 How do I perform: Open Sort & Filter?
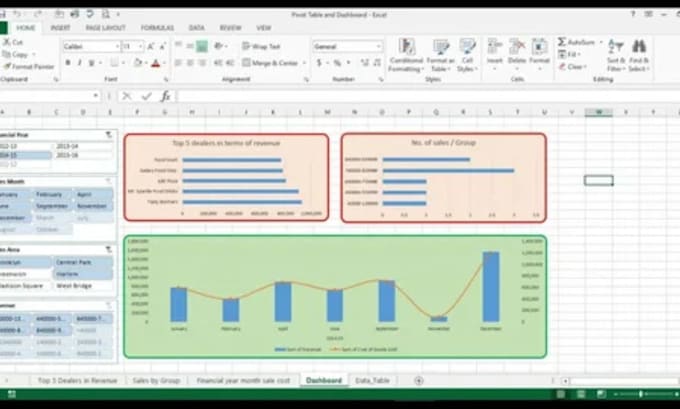616,56
